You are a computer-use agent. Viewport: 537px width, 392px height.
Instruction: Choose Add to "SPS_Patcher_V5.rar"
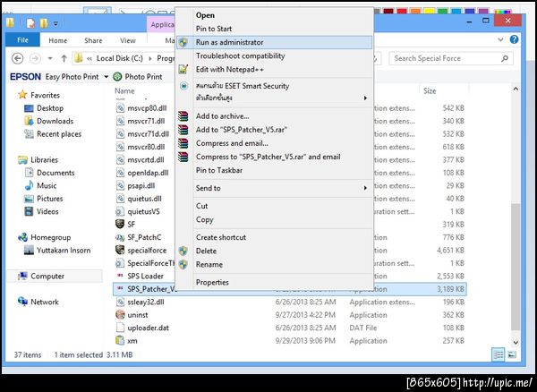275,130
